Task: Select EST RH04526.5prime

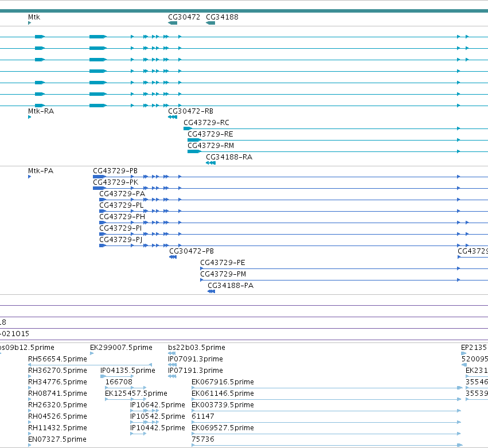Action: tap(57, 417)
